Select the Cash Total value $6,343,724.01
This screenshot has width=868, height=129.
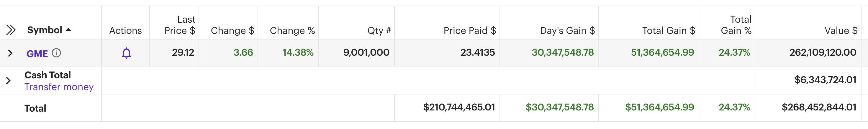(x=825, y=80)
